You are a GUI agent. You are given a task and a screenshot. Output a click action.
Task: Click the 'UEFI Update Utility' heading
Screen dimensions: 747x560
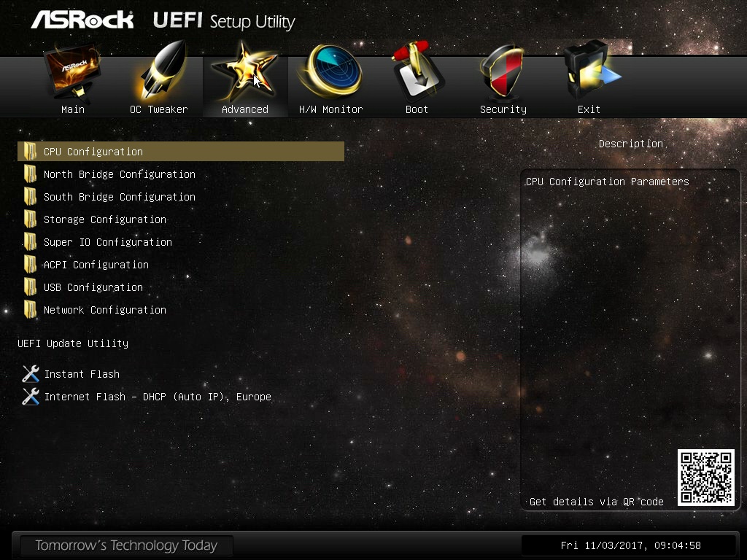pos(73,343)
